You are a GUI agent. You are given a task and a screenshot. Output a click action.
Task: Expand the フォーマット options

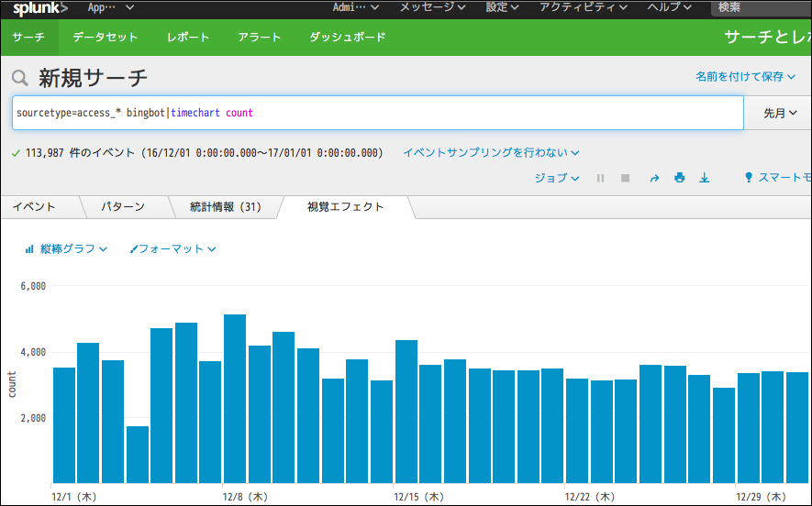click(x=173, y=248)
